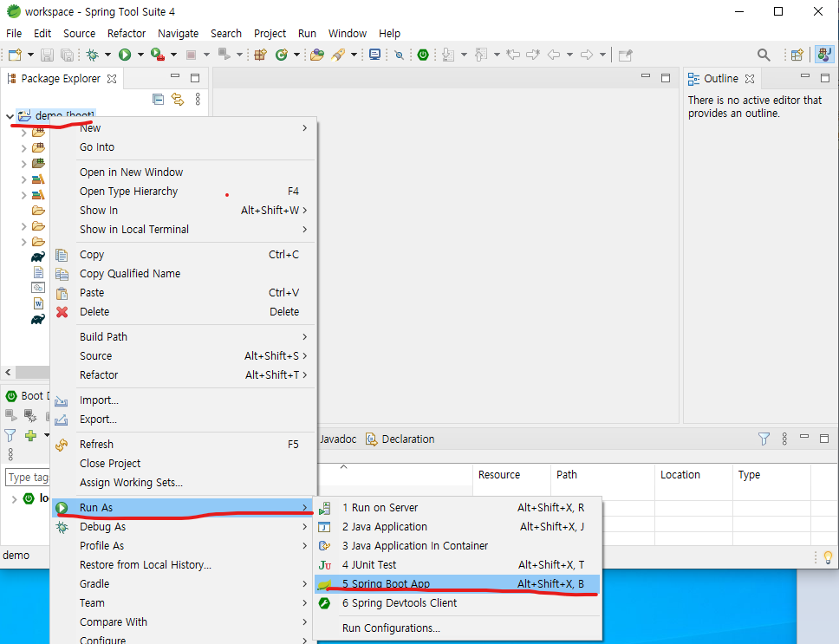Click the Forward navigation arrow in toolbar
The image size is (839, 644).
[587, 55]
